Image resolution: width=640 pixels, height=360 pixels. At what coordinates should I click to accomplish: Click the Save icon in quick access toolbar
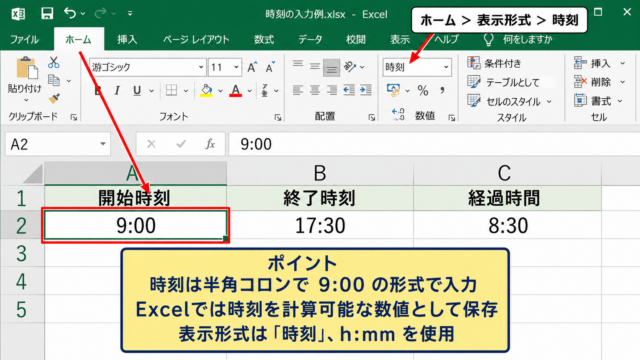tap(47, 13)
